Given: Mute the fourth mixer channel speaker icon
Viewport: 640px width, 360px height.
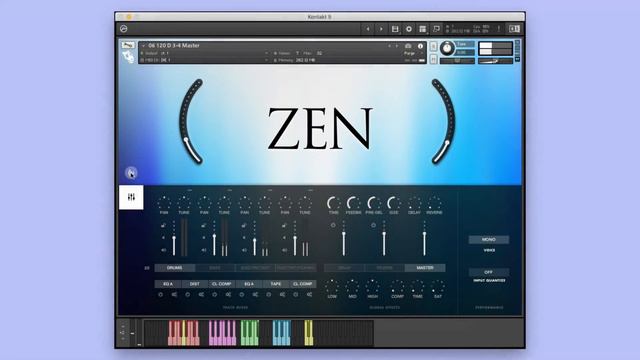Looking at the screenshot, I should pos(284,250).
